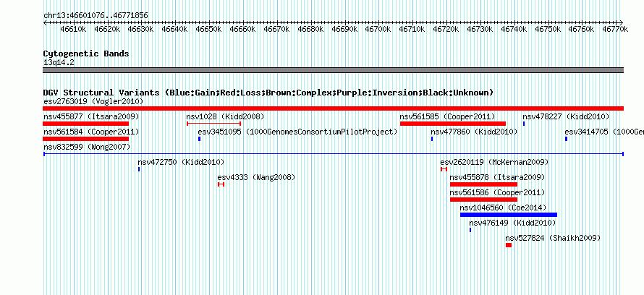Select the nsv1028 thin red span
644x295 pixels.
tap(213, 124)
